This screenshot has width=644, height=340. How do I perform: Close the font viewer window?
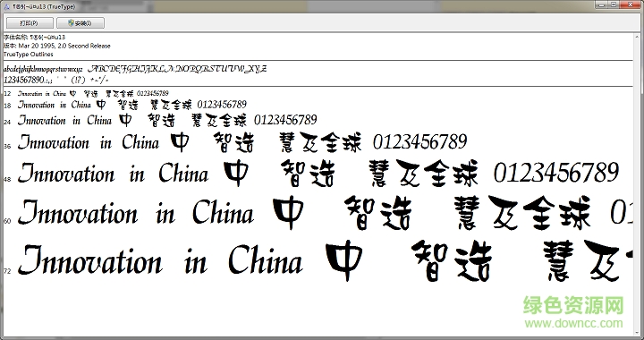click(630, 4)
